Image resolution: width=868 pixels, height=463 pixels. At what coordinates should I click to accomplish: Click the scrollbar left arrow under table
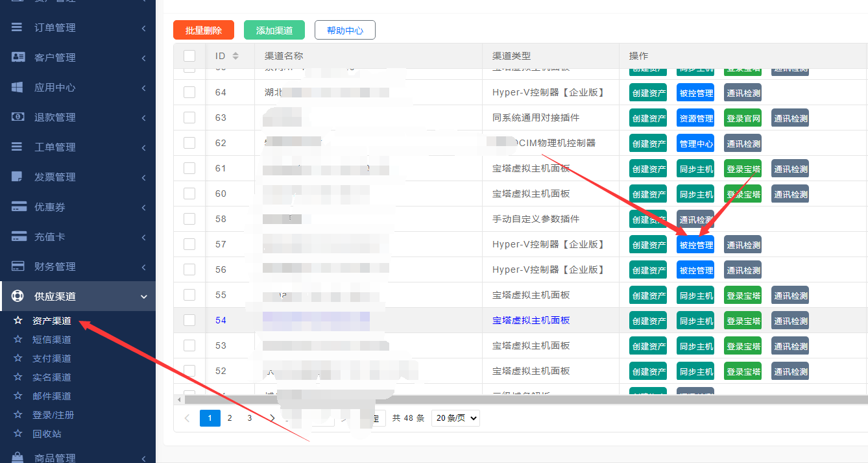click(x=179, y=399)
